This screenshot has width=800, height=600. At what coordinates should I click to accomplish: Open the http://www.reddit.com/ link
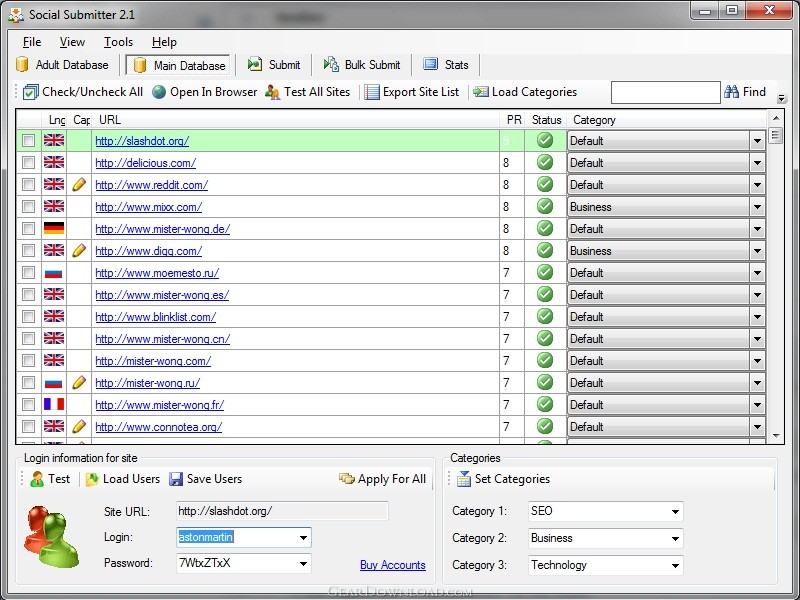click(152, 185)
